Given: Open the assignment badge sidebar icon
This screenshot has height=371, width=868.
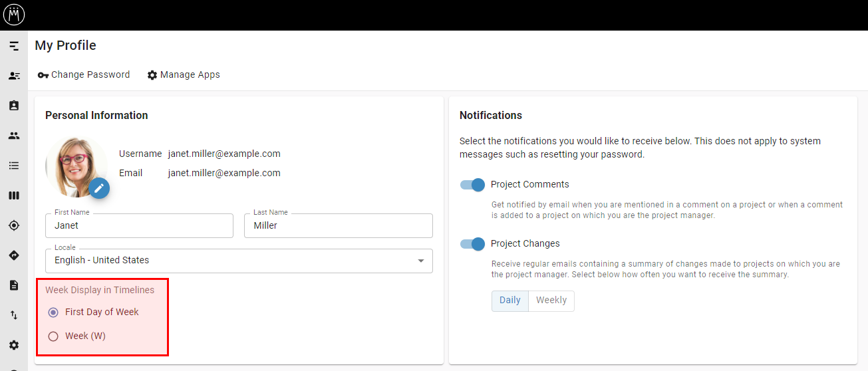Looking at the screenshot, I should point(14,106).
